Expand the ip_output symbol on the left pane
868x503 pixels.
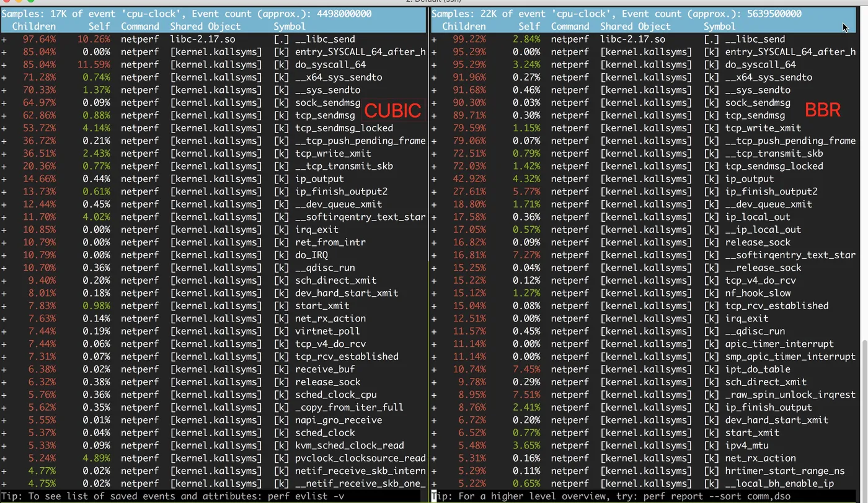tap(4, 178)
